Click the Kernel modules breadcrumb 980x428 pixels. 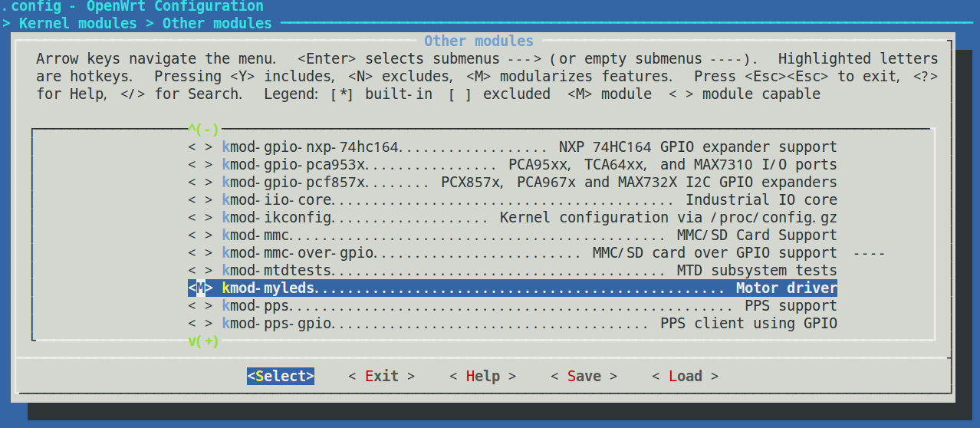click(x=77, y=23)
